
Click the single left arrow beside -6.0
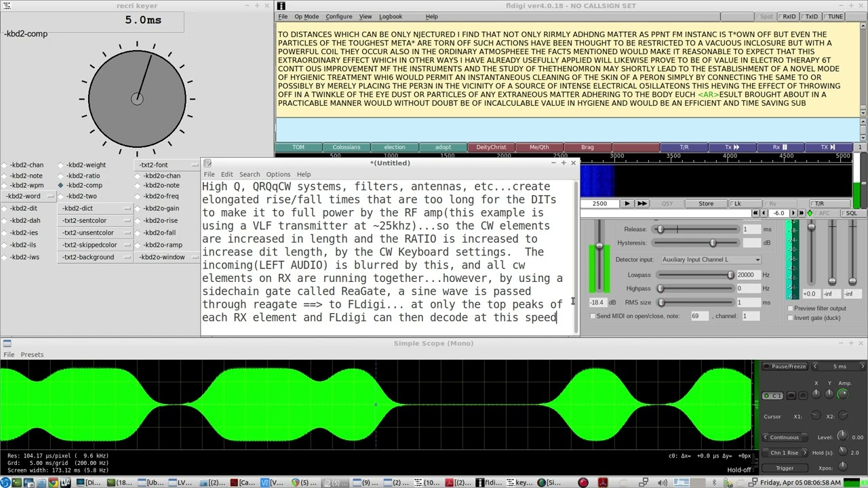[x=764, y=213]
